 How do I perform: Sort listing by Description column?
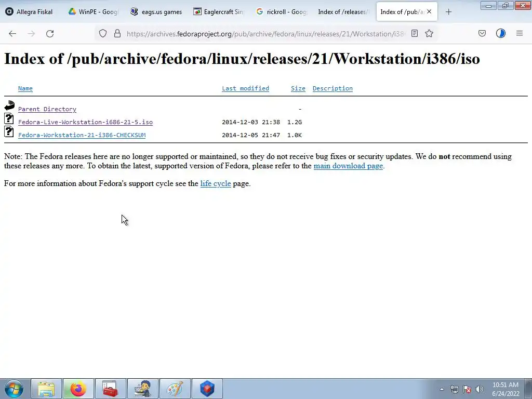coord(332,88)
